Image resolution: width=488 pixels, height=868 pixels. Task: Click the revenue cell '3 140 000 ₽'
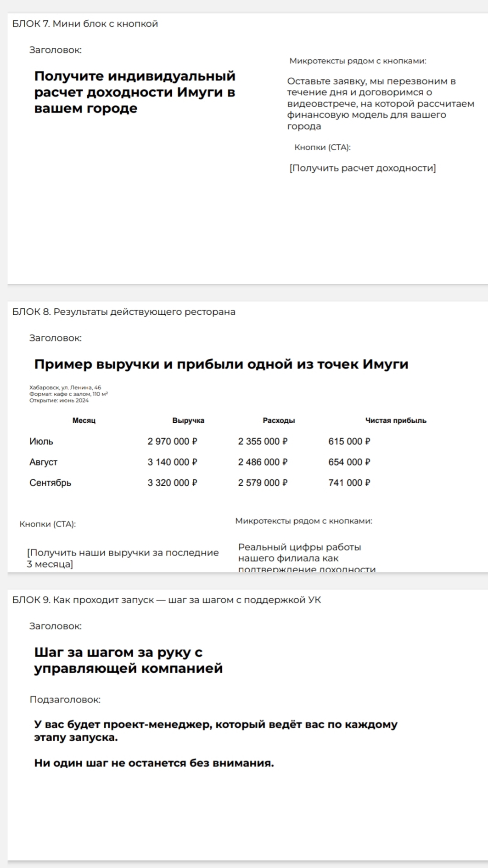pyautogui.click(x=172, y=462)
